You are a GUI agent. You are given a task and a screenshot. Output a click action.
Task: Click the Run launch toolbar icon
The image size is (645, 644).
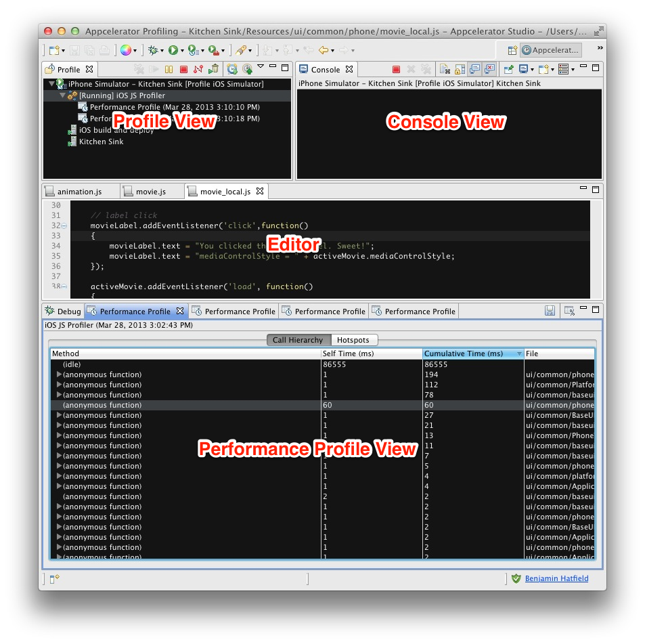click(x=173, y=50)
